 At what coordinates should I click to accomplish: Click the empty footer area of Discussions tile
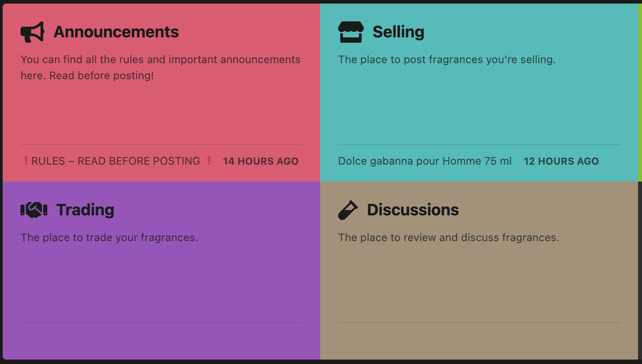point(479,341)
